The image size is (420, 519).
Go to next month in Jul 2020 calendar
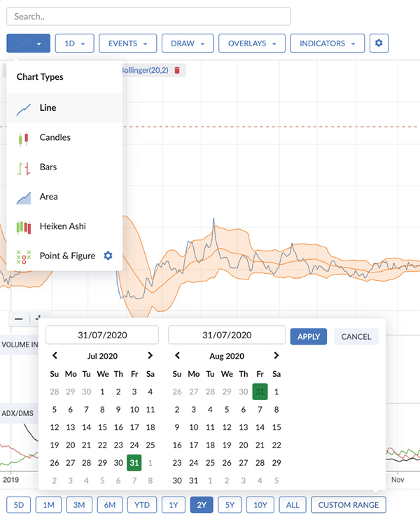click(150, 356)
